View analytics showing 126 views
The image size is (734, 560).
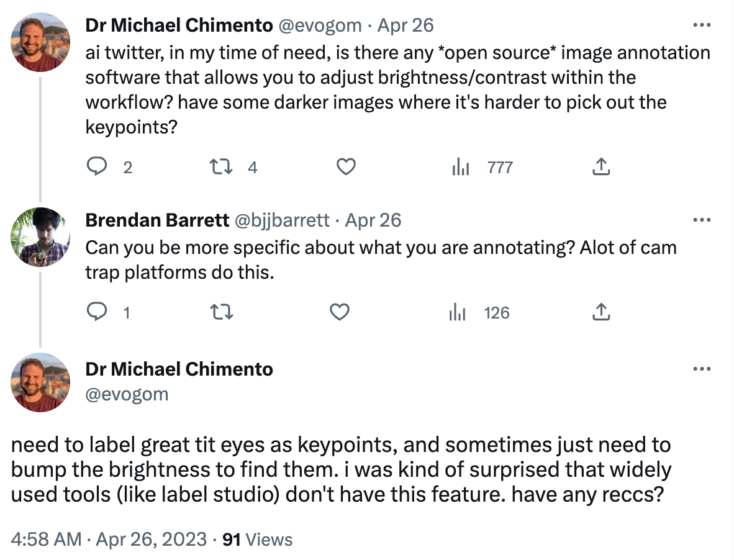point(458,312)
